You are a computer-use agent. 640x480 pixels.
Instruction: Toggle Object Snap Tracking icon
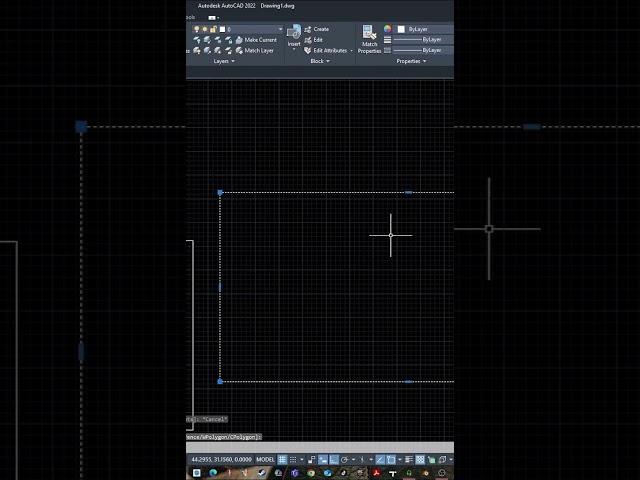pyautogui.click(x=380, y=460)
